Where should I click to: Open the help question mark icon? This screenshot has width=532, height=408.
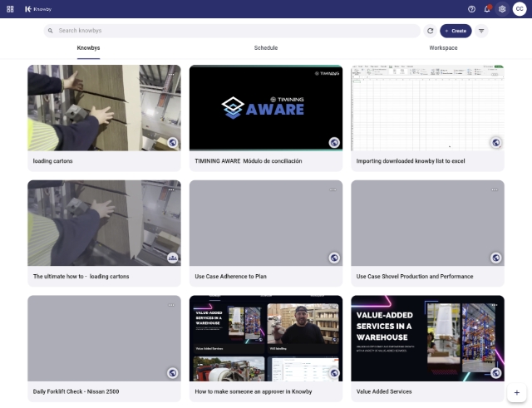point(471,9)
